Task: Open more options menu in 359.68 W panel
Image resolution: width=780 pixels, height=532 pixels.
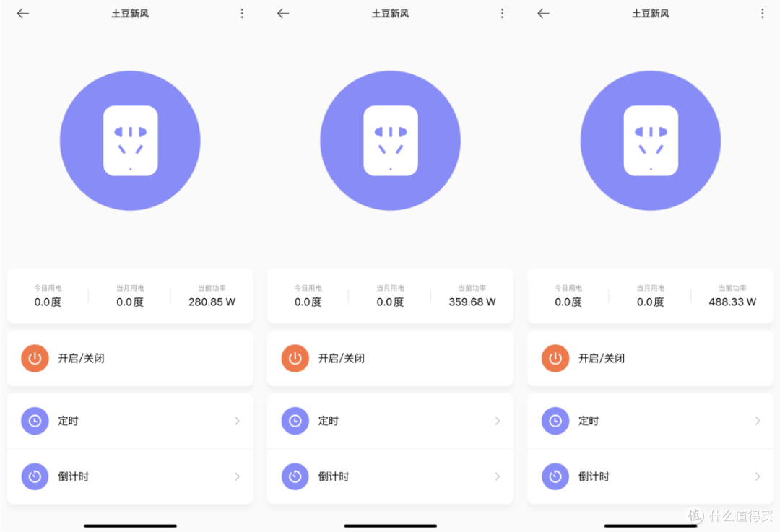Action: tap(503, 14)
